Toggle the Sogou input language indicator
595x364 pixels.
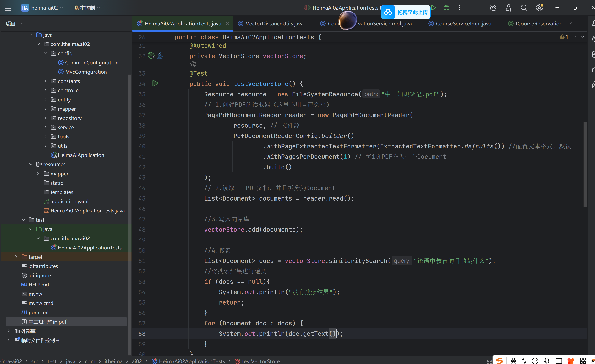(513, 361)
